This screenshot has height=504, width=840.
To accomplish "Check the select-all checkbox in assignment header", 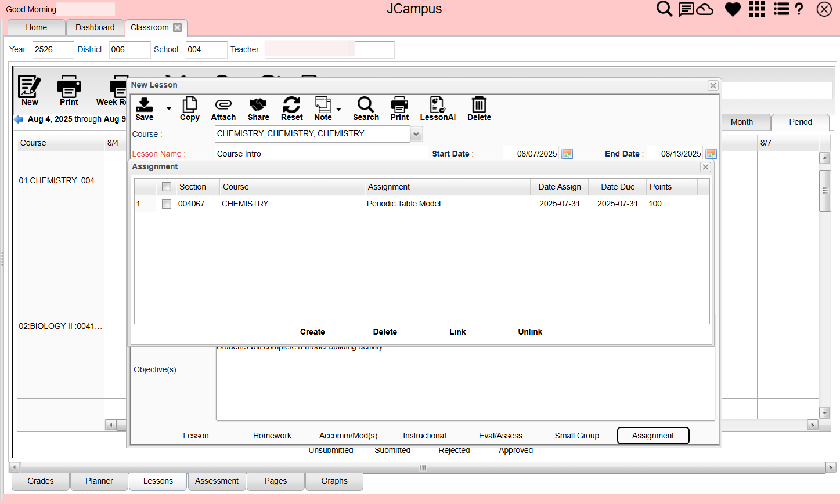I will pyautogui.click(x=167, y=187).
